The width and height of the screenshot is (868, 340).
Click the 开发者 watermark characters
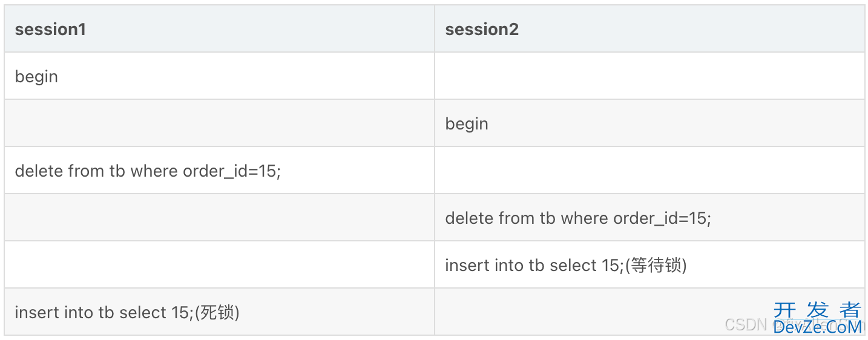coord(817,310)
